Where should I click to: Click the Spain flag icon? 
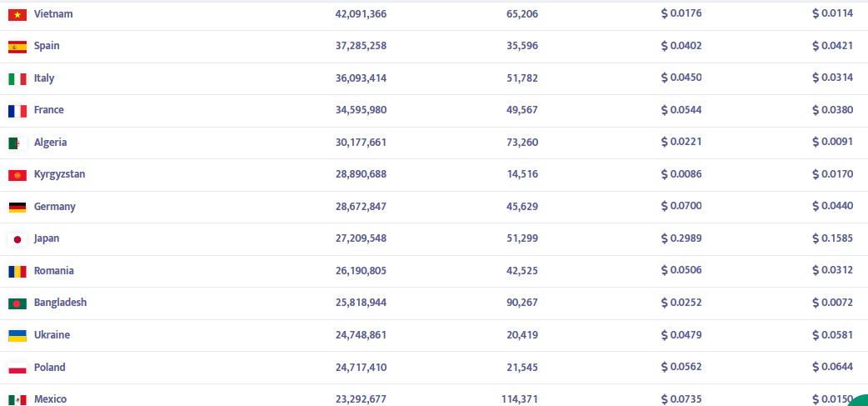point(17,47)
